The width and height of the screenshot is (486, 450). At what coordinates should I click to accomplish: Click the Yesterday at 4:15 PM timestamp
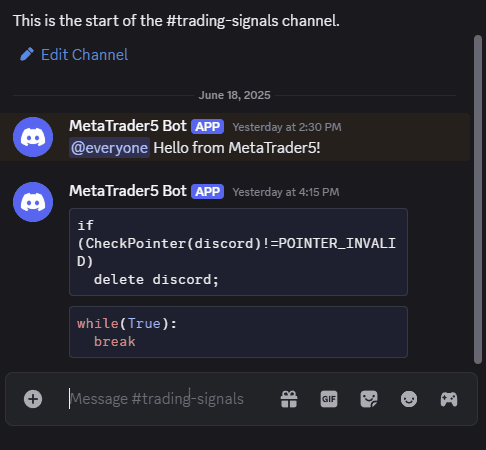tap(286, 192)
